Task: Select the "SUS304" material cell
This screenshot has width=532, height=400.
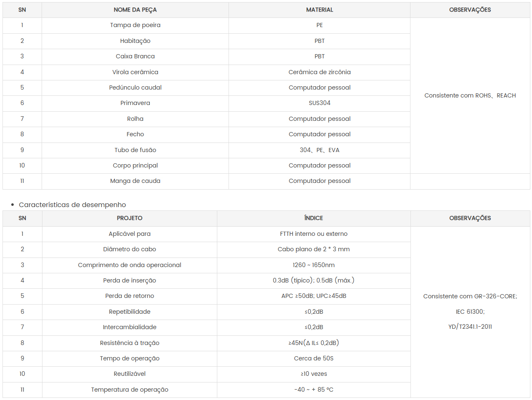Action: pos(319,103)
